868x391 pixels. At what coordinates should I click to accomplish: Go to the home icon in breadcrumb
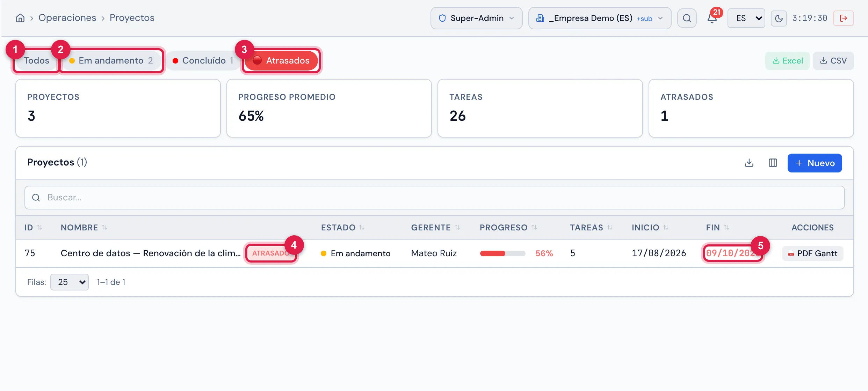click(20, 18)
